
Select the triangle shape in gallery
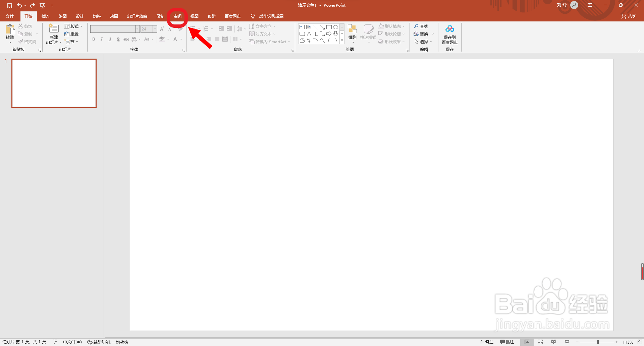309,34
